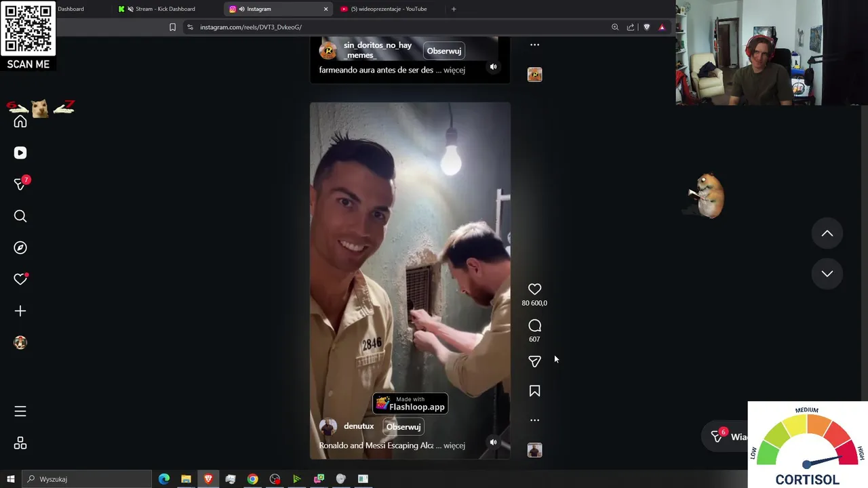The width and height of the screenshot is (868, 488).
Task: Open Reels from the sidebar
Action: pyautogui.click(x=20, y=152)
